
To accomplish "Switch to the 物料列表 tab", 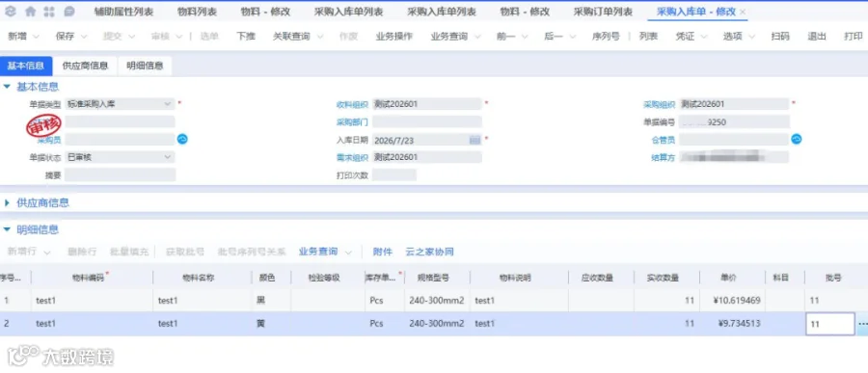I will pyautogui.click(x=198, y=12).
